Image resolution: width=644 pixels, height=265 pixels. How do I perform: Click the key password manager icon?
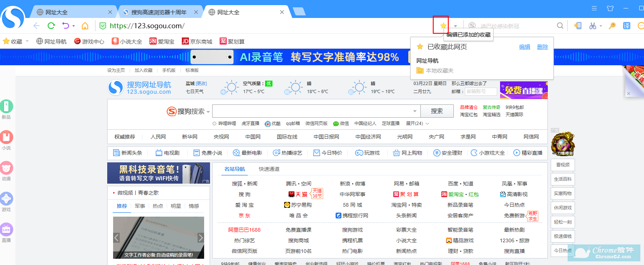[612, 26]
